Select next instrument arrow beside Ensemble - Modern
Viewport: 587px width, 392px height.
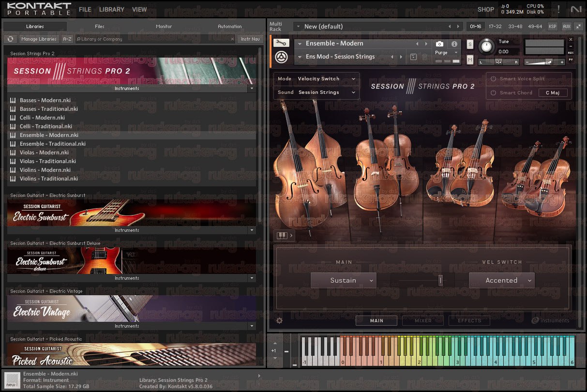[x=426, y=44]
